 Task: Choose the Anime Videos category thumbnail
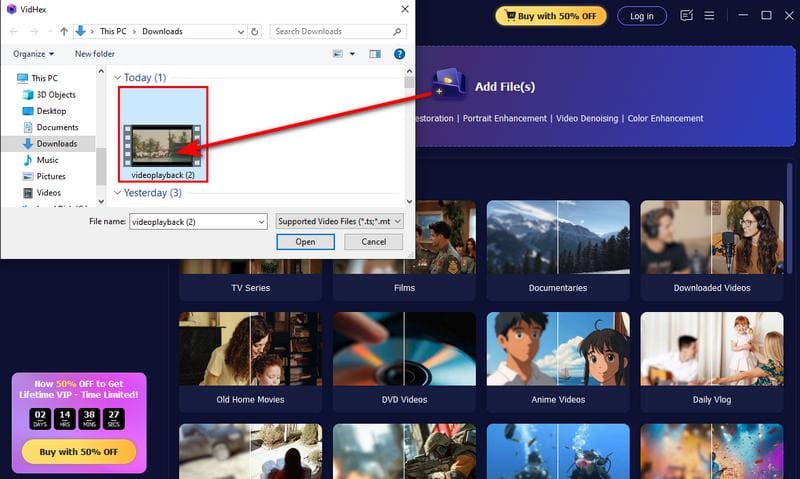[x=558, y=357]
